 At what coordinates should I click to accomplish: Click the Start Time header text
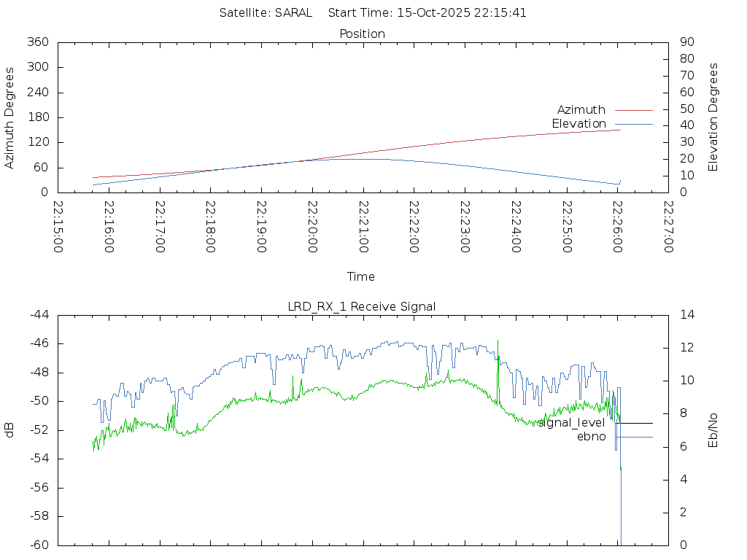pyautogui.click(x=427, y=13)
